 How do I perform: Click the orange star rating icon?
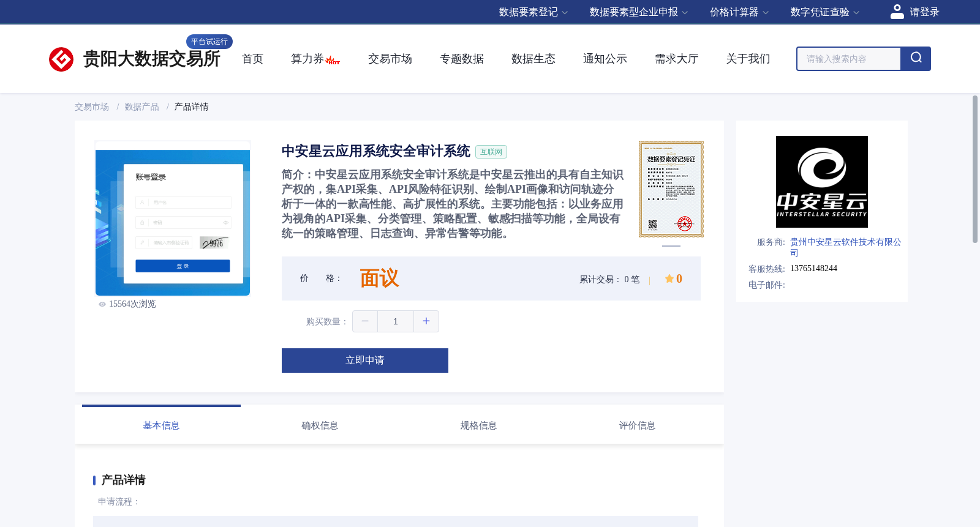tap(669, 279)
